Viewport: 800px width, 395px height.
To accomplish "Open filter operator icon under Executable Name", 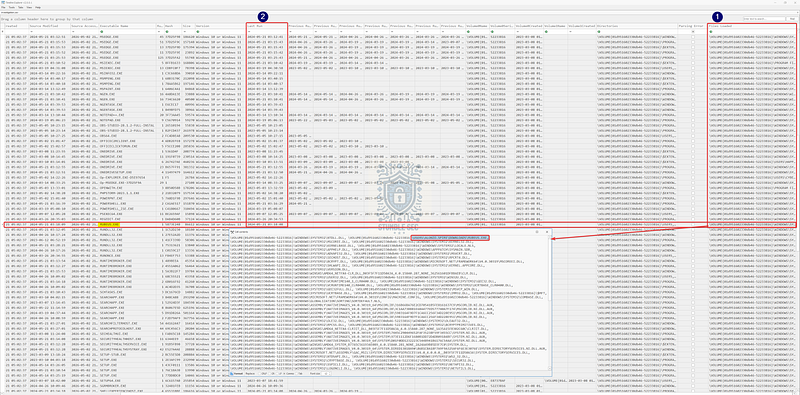I will coord(102,32).
